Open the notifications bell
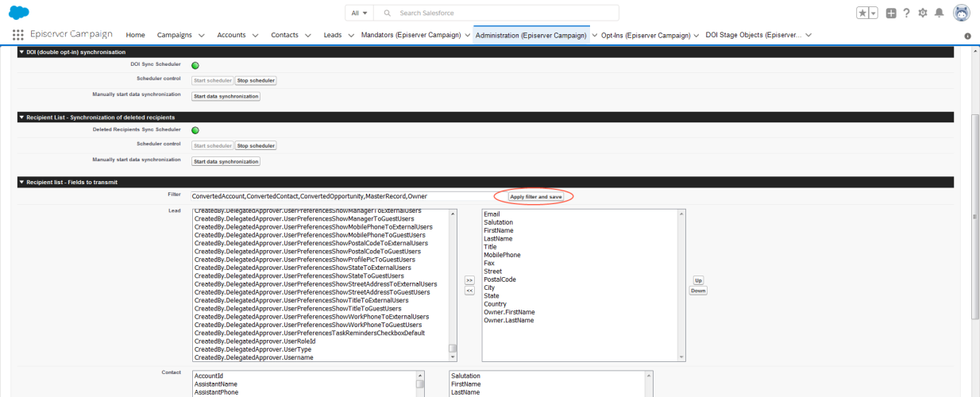Image resolution: width=980 pixels, height=397 pixels. (939, 13)
